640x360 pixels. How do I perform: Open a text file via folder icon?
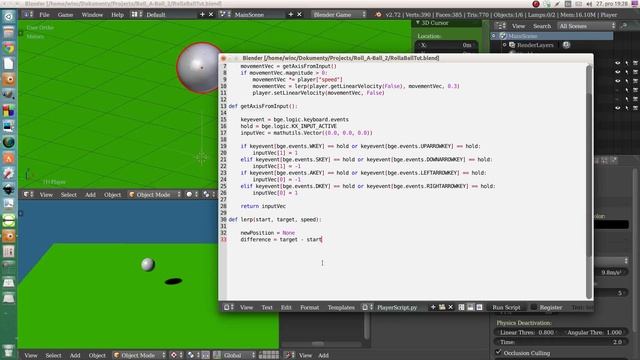click(442, 307)
